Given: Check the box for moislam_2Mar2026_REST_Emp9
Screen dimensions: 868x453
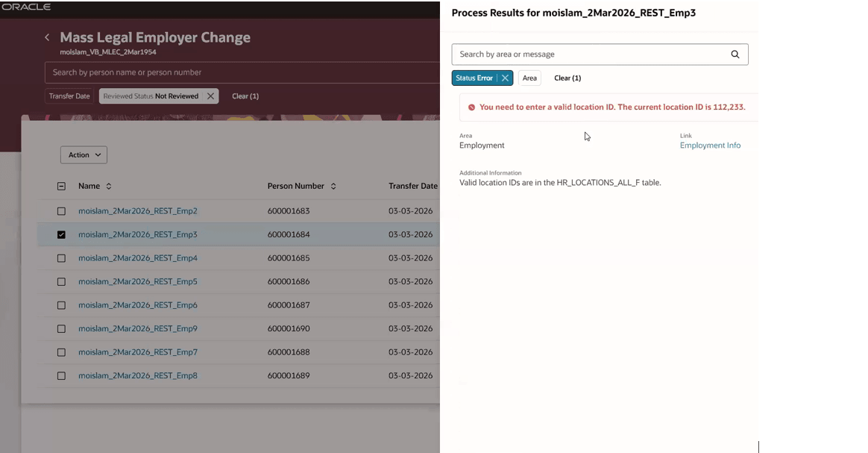Looking at the screenshot, I should [61, 329].
